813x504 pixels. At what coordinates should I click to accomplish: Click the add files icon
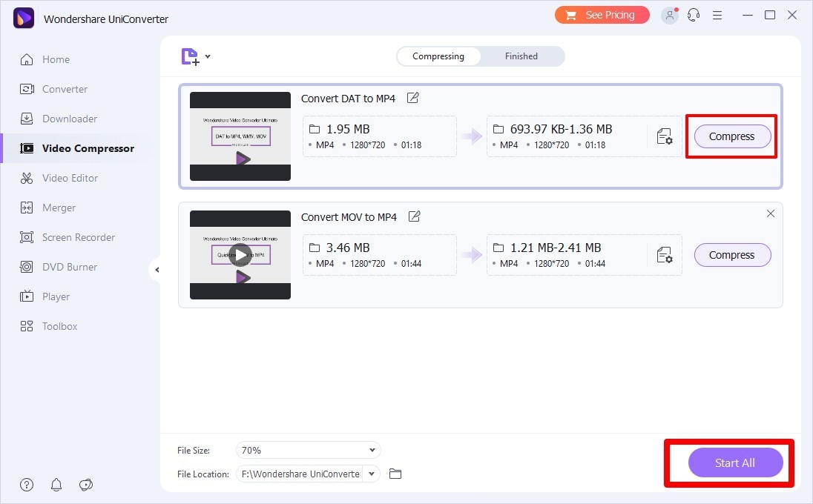190,56
